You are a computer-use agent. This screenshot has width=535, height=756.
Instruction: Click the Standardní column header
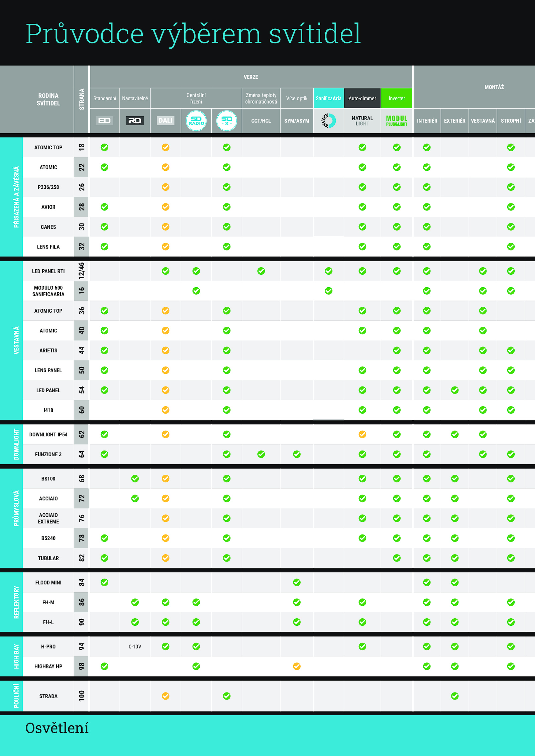pos(105,98)
